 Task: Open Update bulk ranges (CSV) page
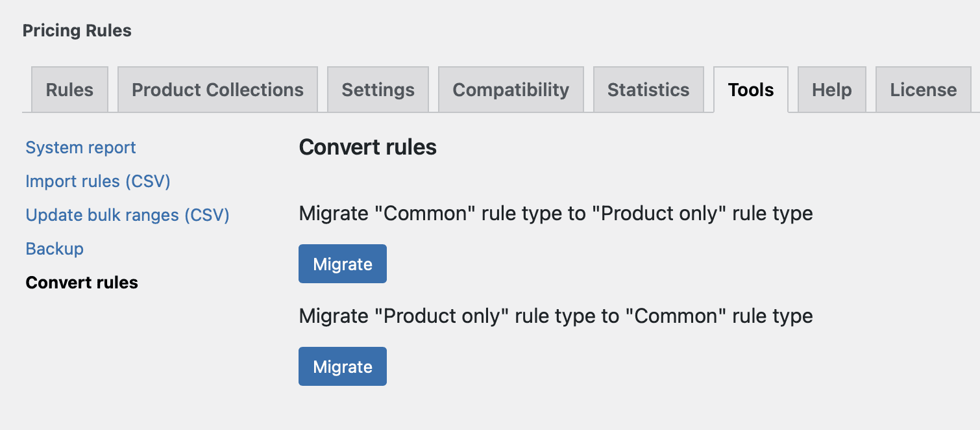click(127, 215)
